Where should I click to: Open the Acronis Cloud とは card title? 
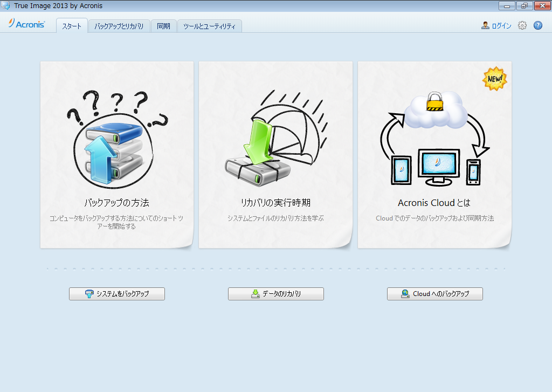click(434, 203)
